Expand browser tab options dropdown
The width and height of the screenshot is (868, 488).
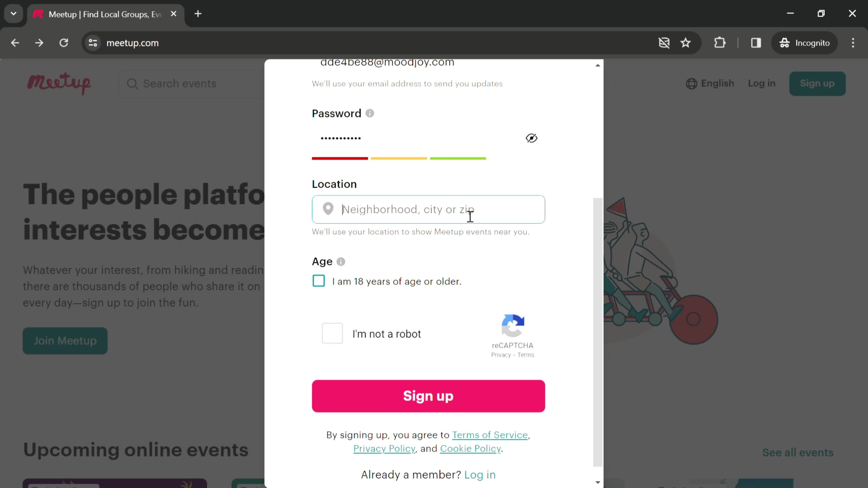pos(13,13)
